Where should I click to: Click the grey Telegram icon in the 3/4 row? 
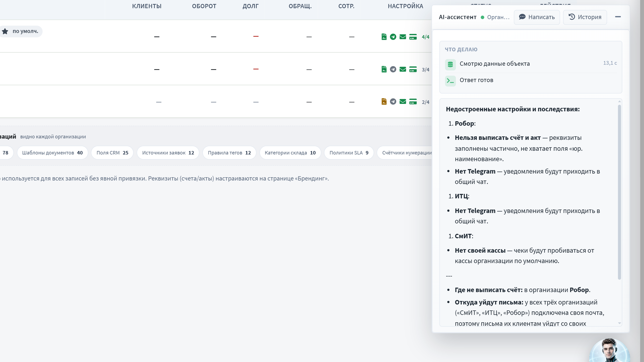pos(393,69)
